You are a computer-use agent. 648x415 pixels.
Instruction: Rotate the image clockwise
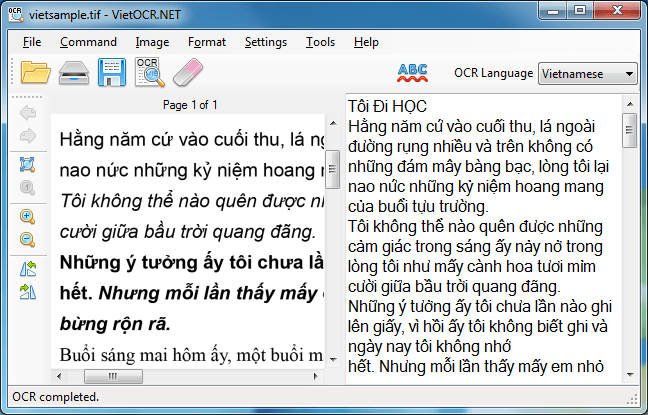point(27,291)
